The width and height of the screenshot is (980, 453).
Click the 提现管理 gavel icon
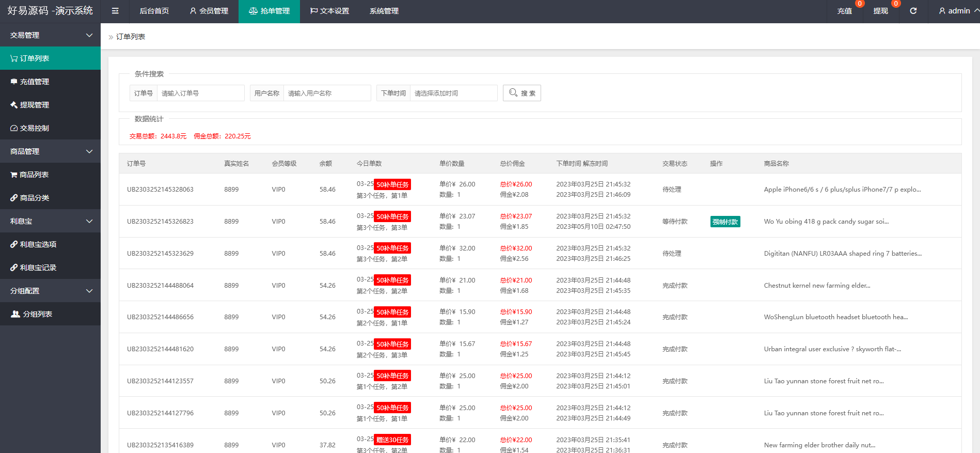click(14, 105)
